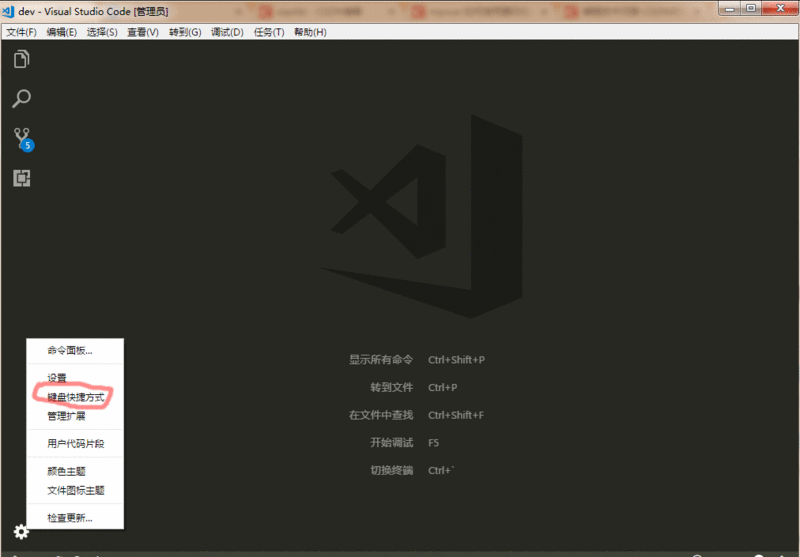This screenshot has width=800, height=557.
Task: Click the 显示所有命令 watermark text
Action: pos(381,360)
